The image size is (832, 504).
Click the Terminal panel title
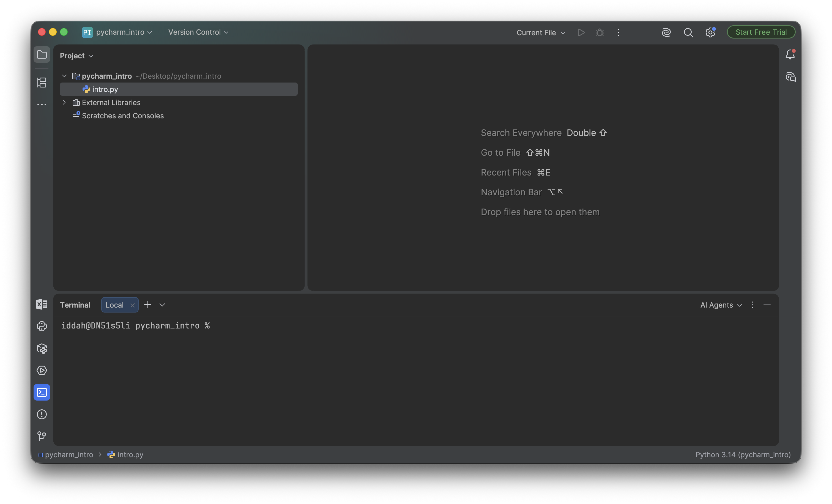point(75,305)
